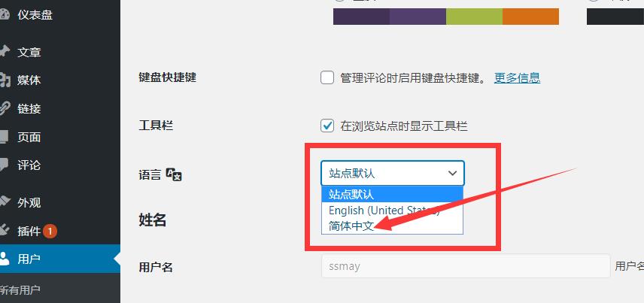The width and height of the screenshot is (644, 303).
Task: Go to 所有用户 submenu
Action: pyautogui.click(x=20, y=290)
